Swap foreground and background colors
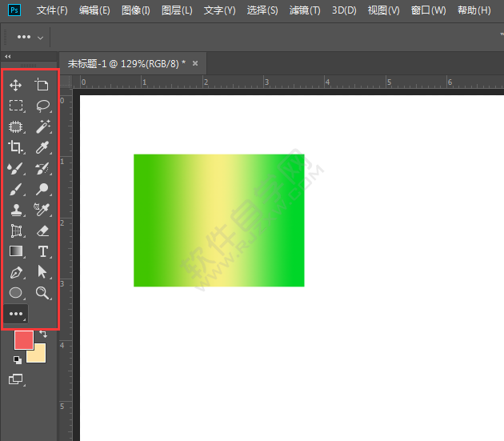 pos(43,334)
